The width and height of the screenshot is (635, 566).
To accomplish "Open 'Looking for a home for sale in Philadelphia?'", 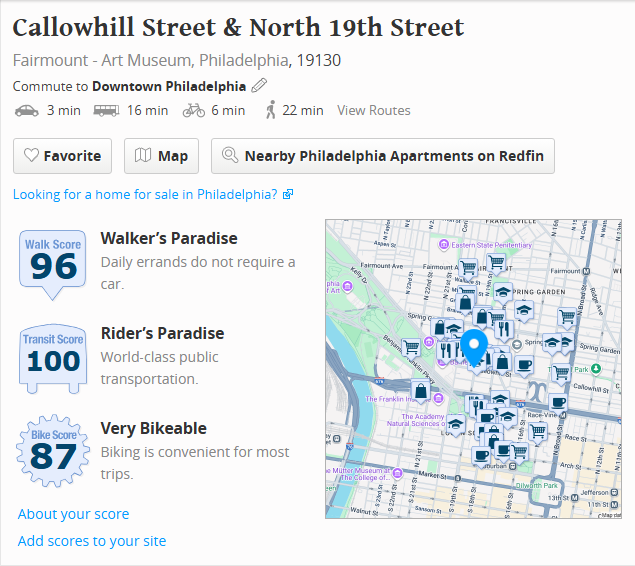I will [x=145, y=194].
